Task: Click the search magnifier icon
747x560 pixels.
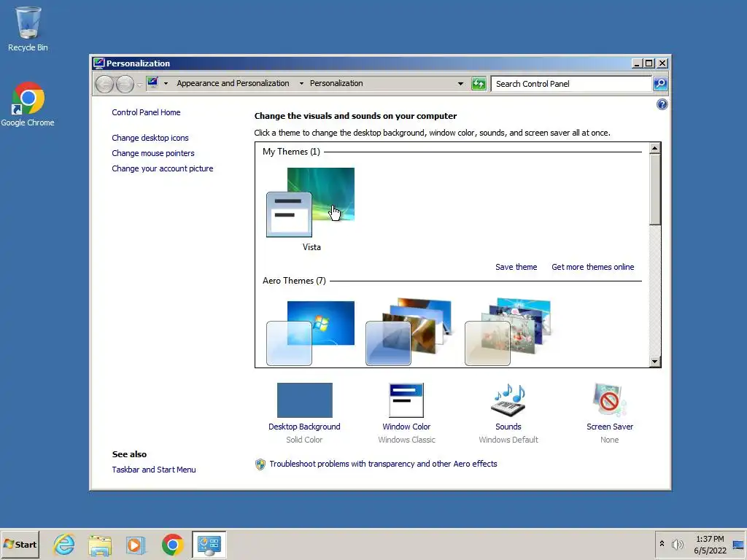Action: [659, 84]
